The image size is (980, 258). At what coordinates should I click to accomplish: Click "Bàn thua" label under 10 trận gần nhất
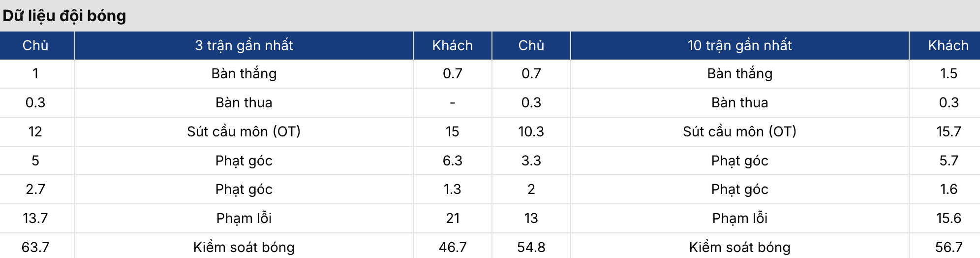pos(739,102)
